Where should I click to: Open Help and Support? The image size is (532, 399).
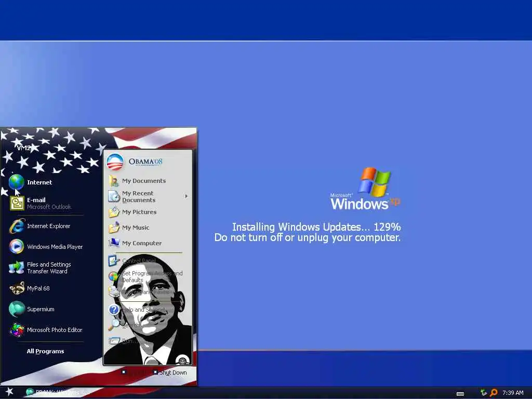click(137, 310)
